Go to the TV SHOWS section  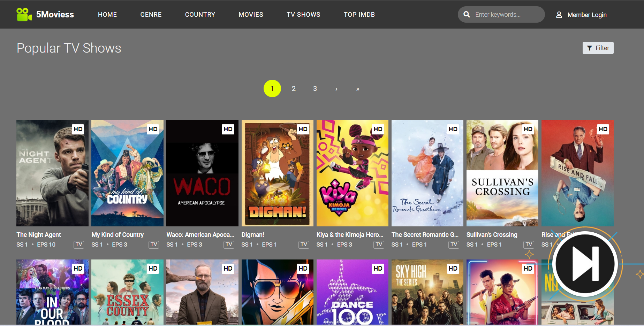[303, 15]
